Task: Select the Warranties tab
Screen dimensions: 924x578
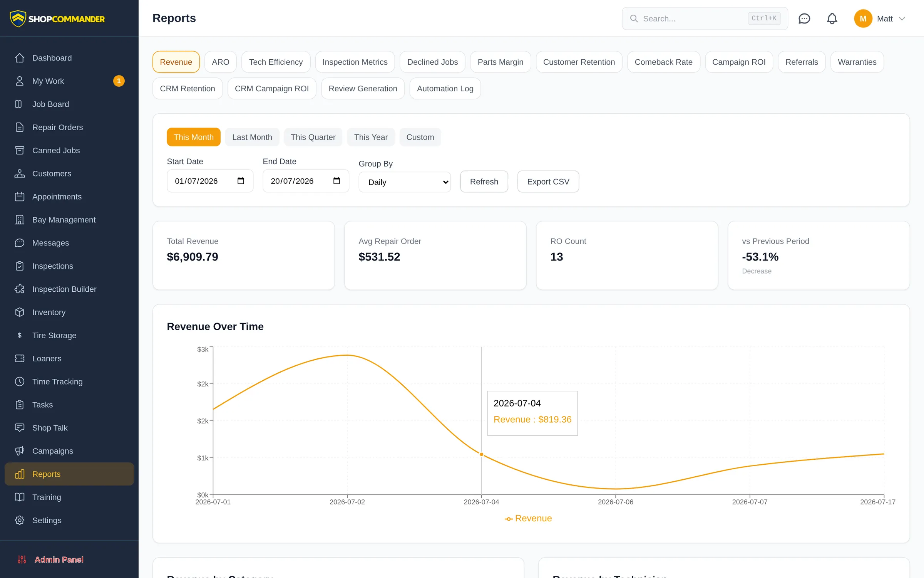Action: pos(857,62)
